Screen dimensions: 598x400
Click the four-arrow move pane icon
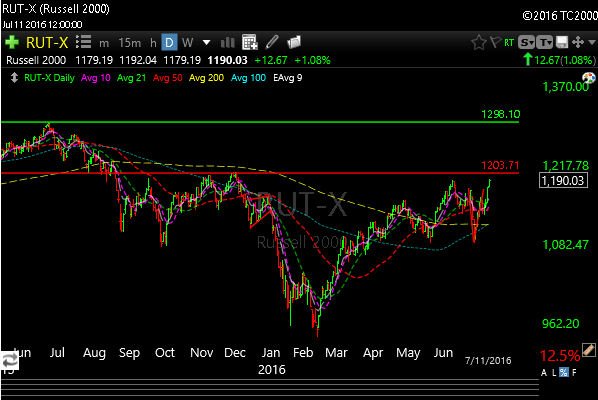tap(578, 42)
